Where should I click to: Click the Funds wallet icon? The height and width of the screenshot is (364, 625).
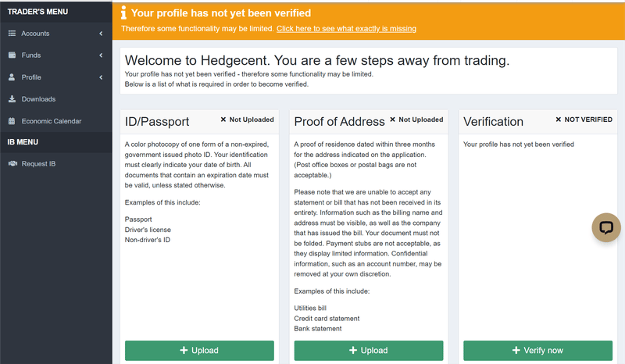[12, 55]
